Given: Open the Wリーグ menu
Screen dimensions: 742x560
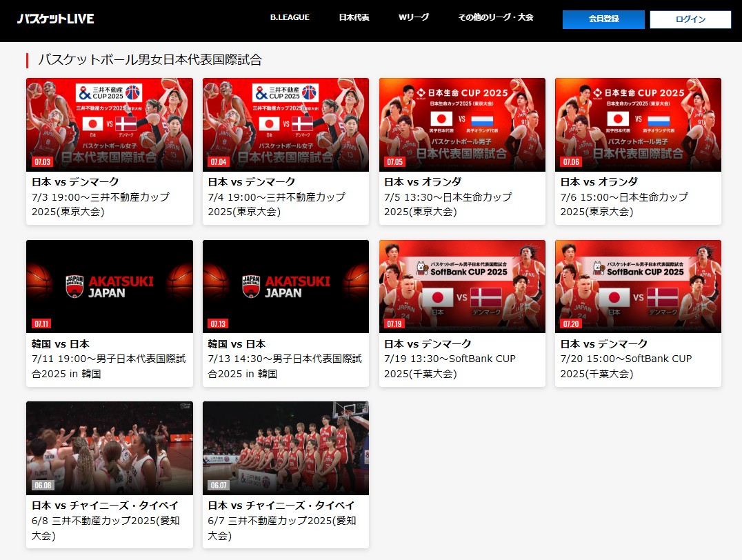Looking at the screenshot, I should pos(414,17).
